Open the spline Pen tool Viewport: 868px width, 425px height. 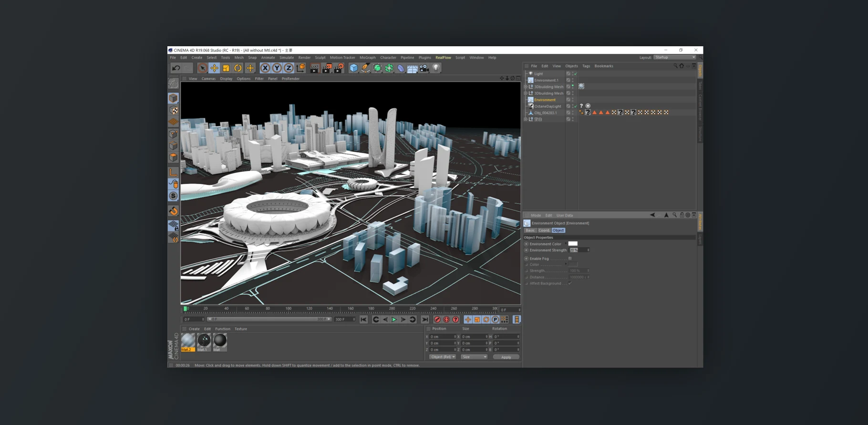pos(365,68)
